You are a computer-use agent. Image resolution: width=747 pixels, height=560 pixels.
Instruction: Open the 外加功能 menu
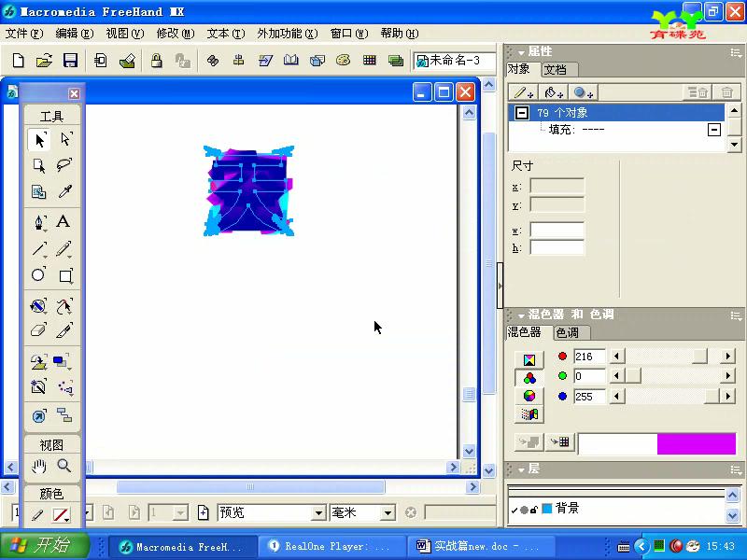click(288, 34)
